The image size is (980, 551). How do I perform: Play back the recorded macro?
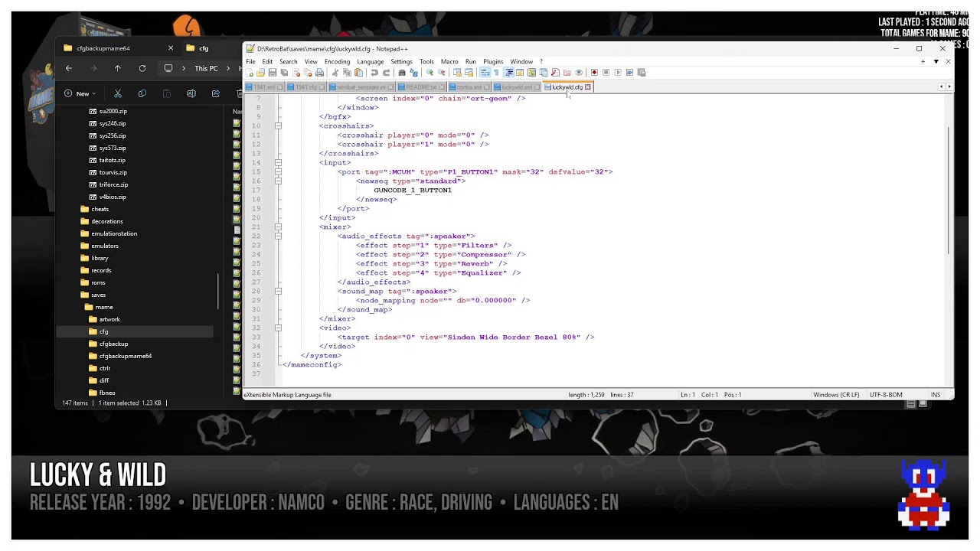618,73
